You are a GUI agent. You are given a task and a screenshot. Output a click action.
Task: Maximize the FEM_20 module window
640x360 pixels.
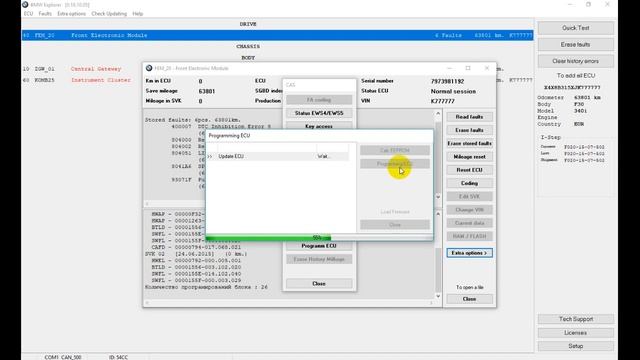pyautogui.click(x=468, y=68)
